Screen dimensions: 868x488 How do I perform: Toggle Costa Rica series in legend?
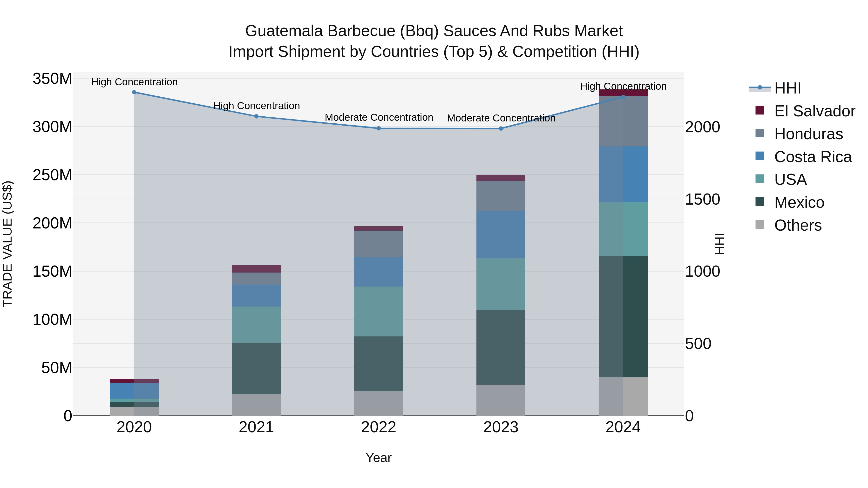click(x=803, y=157)
